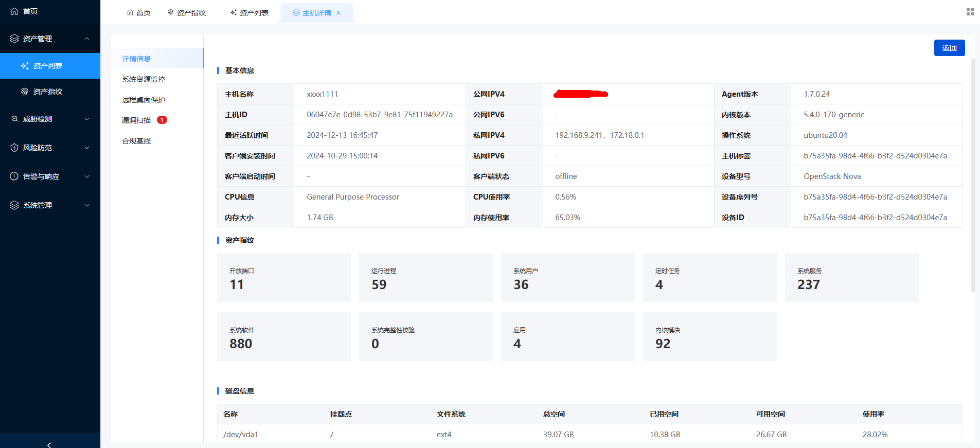Close the 主机详情 tab
This screenshot has width=980, height=448.
338,13
